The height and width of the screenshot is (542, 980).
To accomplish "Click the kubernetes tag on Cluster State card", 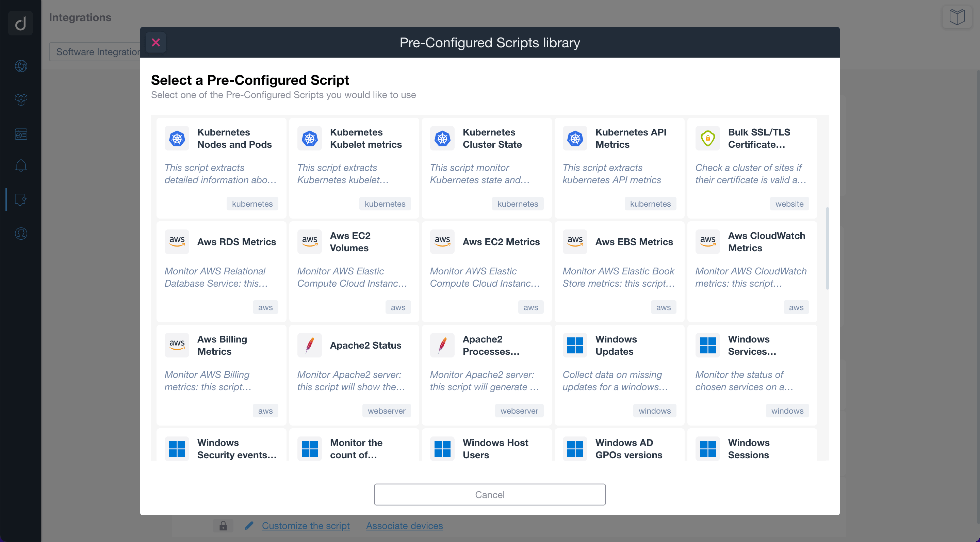I will pyautogui.click(x=518, y=204).
